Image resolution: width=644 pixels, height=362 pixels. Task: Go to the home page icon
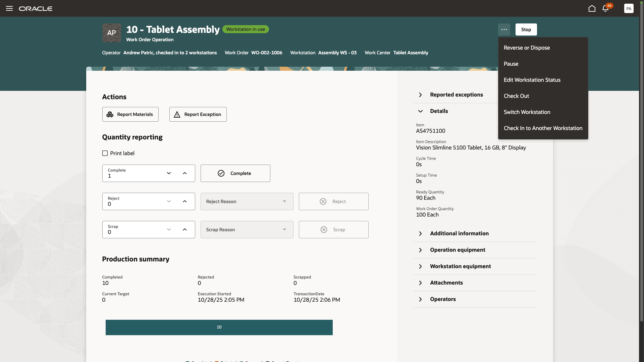(x=592, y=8)
